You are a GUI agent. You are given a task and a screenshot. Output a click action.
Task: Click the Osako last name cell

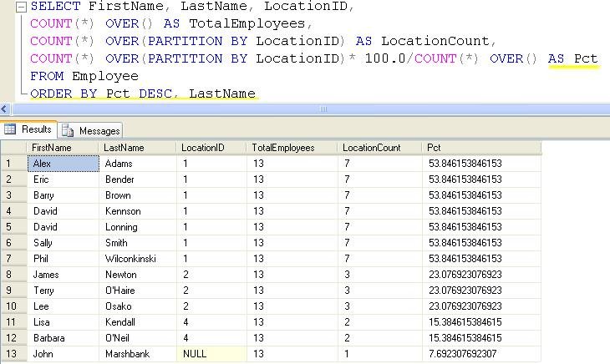click(x=138, y=306)
